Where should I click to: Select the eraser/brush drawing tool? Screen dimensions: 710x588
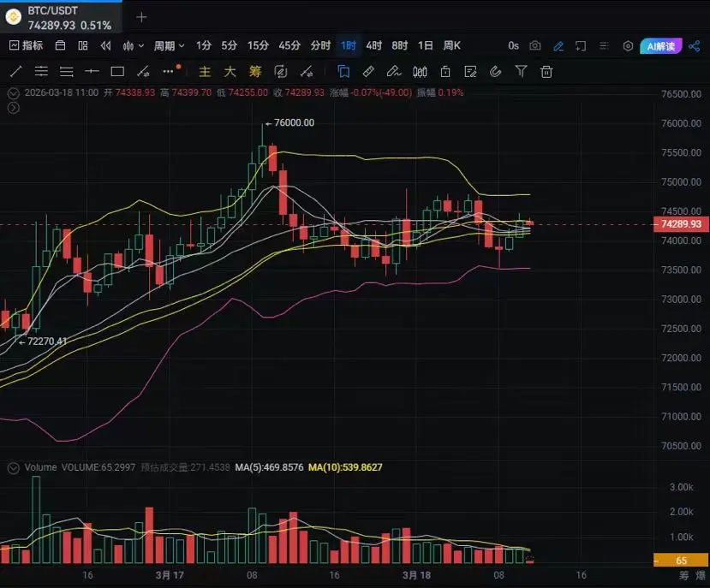pyautogui.click(x=393, y=72)
